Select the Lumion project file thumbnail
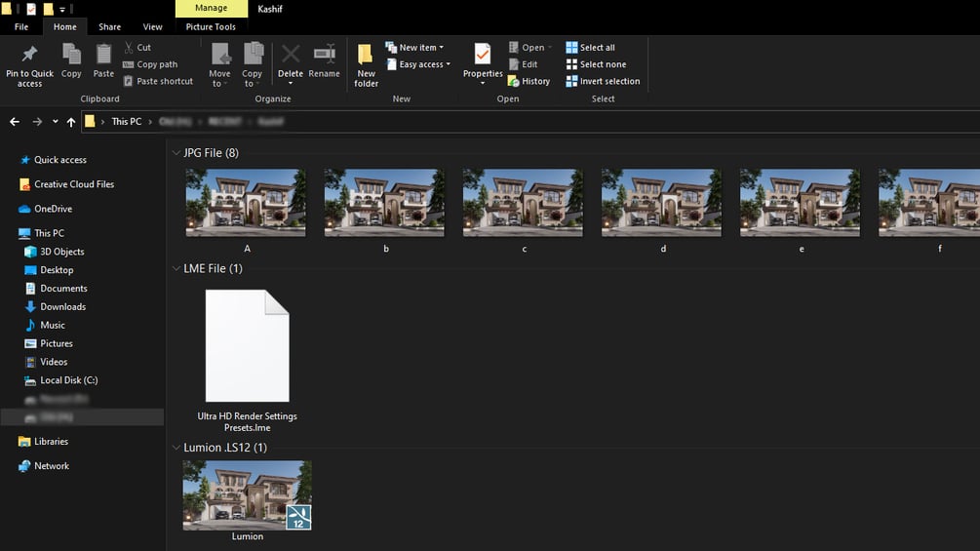 (247, 495)
